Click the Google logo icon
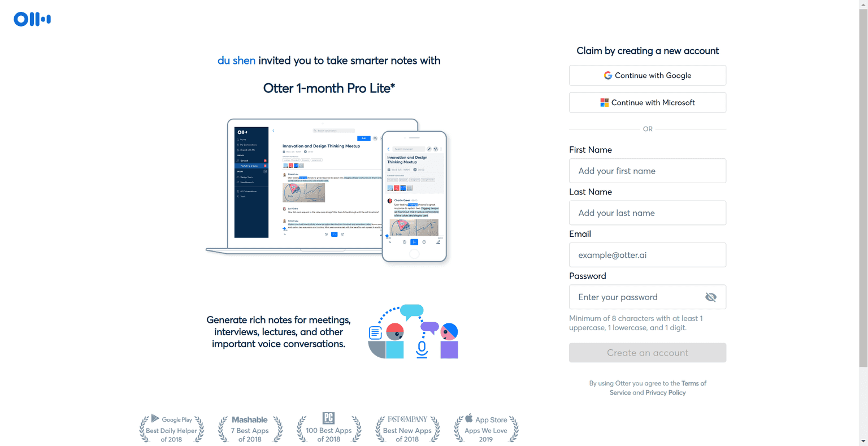 tap(608, 76)
